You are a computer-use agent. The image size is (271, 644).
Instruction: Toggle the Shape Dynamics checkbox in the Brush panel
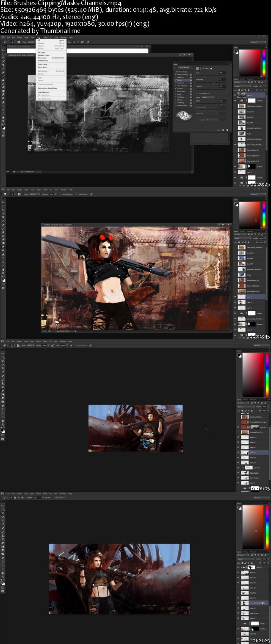click(176, 74)
